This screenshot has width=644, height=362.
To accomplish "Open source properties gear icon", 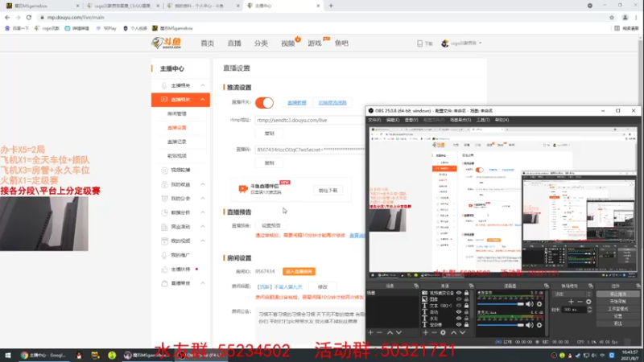I will click(x=444, y=332).
